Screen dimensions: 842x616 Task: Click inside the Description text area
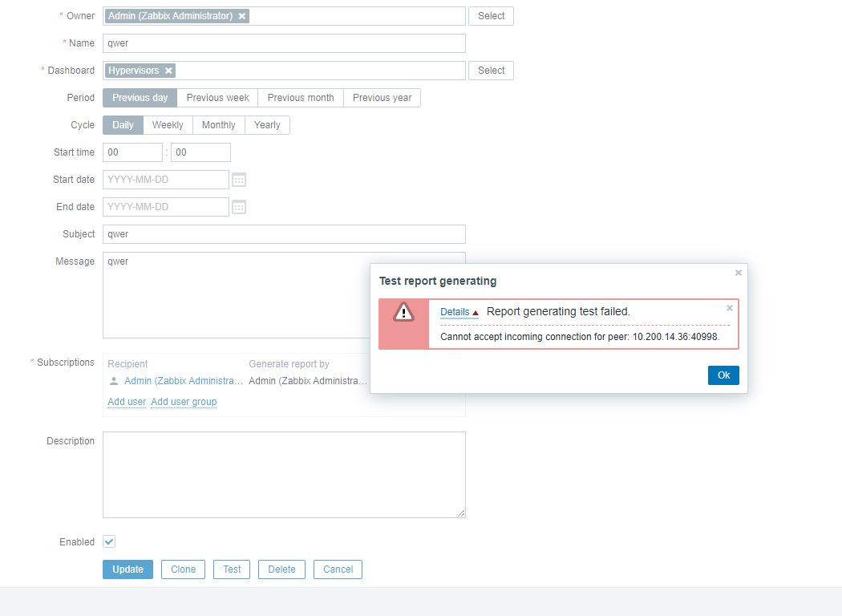point(284,475)
